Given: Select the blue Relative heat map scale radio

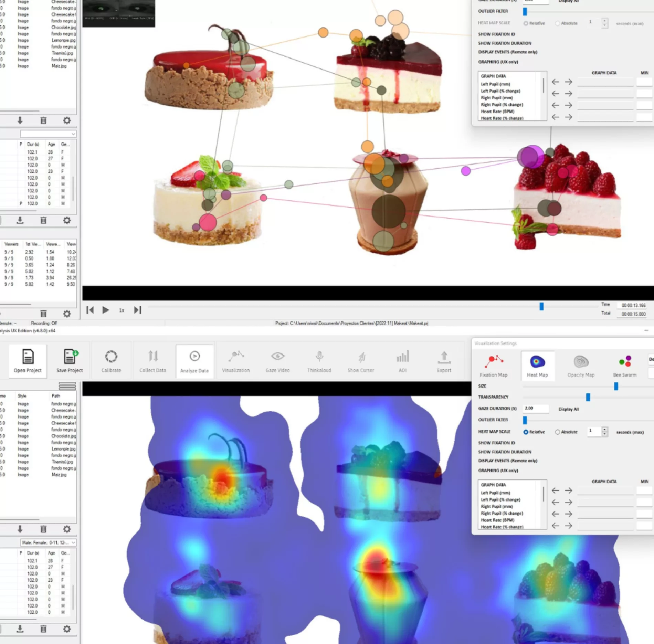Looking at the screenshot, I should pos(526,432).
